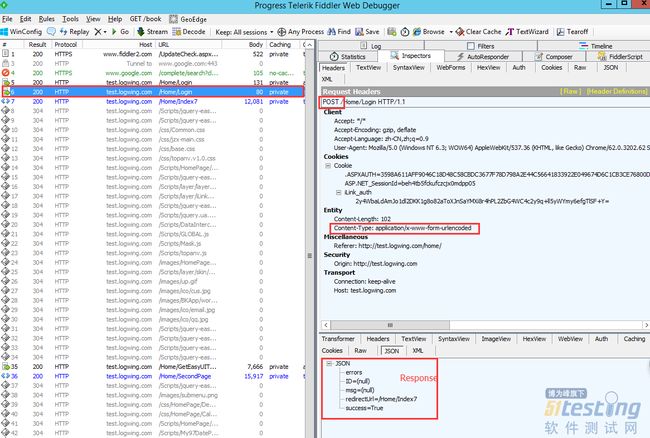Select the request Raw tab
The image size is (650, 438).
coord(580,68)
